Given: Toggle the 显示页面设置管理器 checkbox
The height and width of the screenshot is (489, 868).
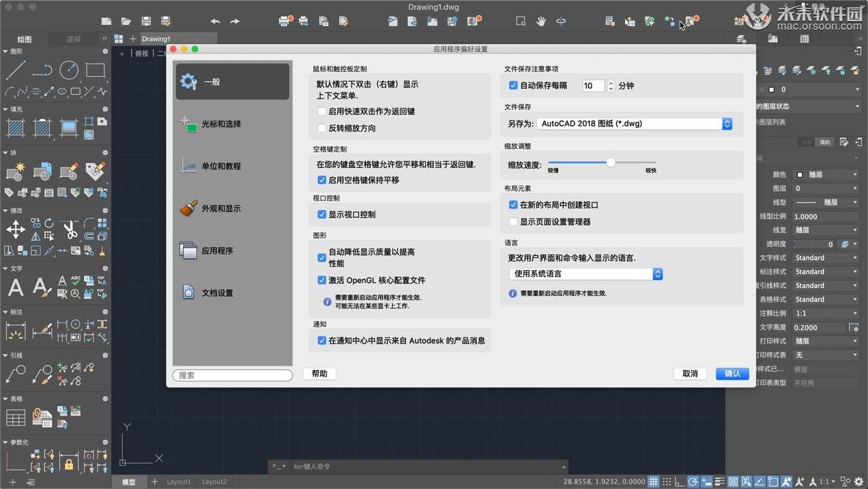Looking at the screenshot, I should tap(513, 222).
